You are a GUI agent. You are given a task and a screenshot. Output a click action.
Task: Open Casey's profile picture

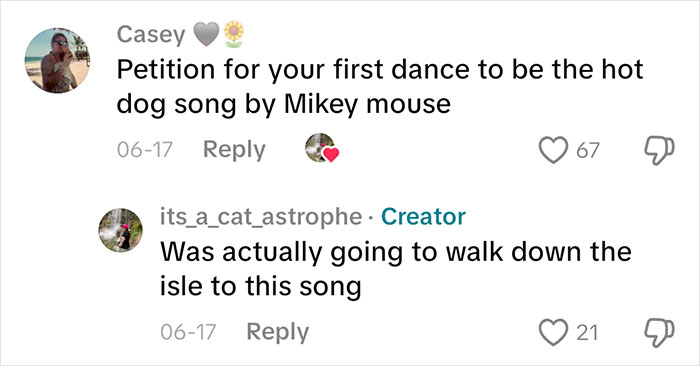[x=57, y=60]
